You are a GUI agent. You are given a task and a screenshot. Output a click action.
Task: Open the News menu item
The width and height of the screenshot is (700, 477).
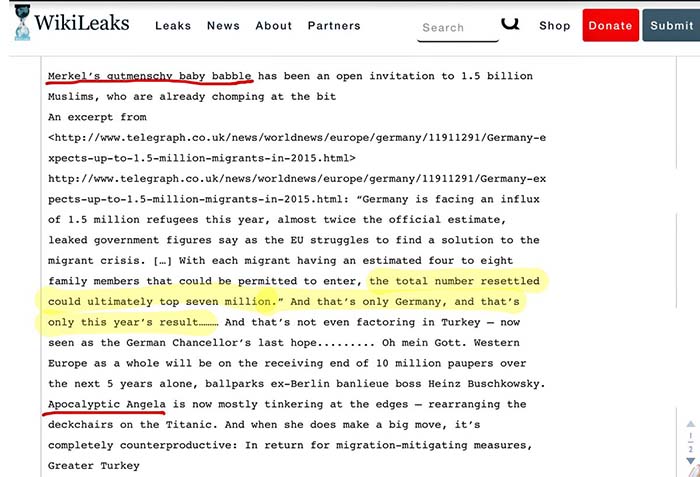[223, 26]
